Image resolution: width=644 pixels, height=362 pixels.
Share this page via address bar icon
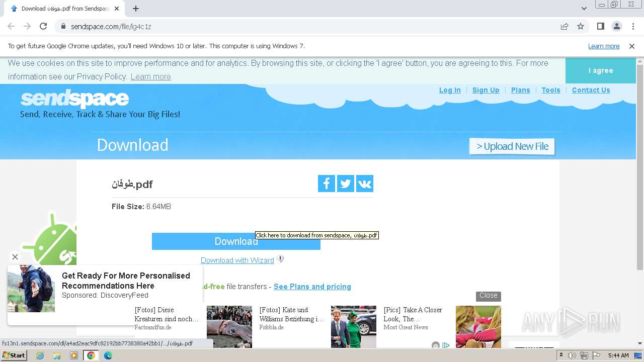point(565,26)
